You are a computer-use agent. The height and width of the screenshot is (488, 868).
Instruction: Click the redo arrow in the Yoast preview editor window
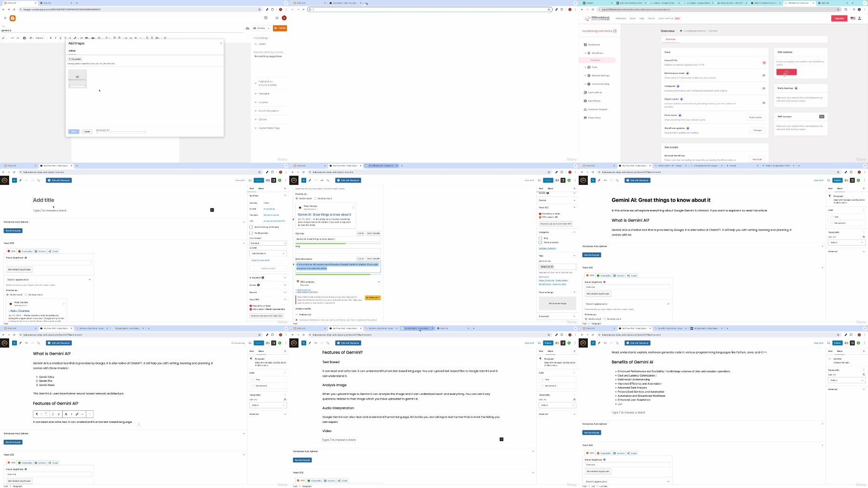(x=322, y=180)
